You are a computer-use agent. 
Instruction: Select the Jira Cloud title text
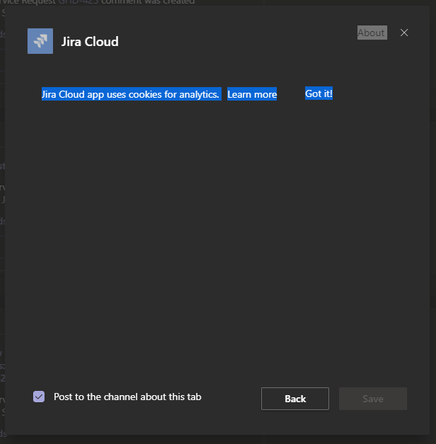click(90, 42)
